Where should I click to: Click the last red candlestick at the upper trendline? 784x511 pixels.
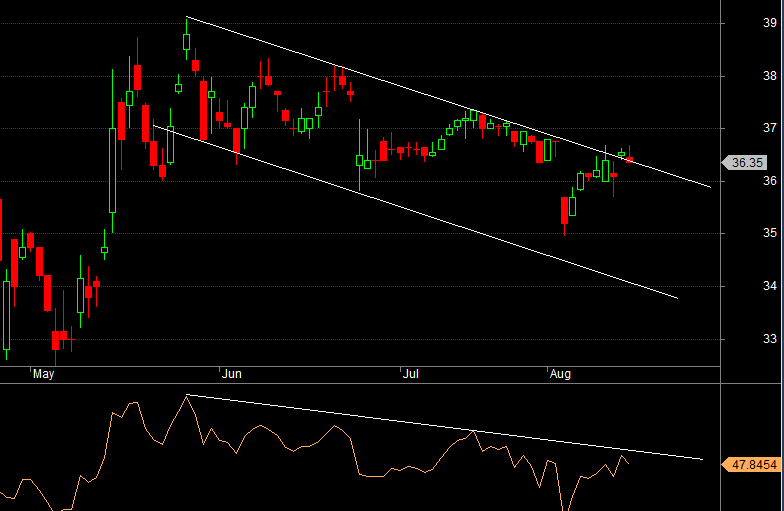click(x=630, y=160)
